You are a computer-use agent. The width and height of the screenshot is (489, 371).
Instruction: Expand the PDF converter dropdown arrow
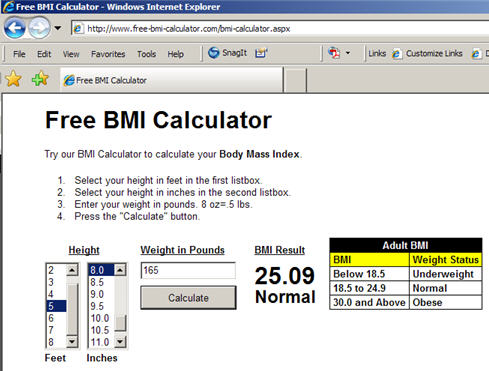point(348,53)
